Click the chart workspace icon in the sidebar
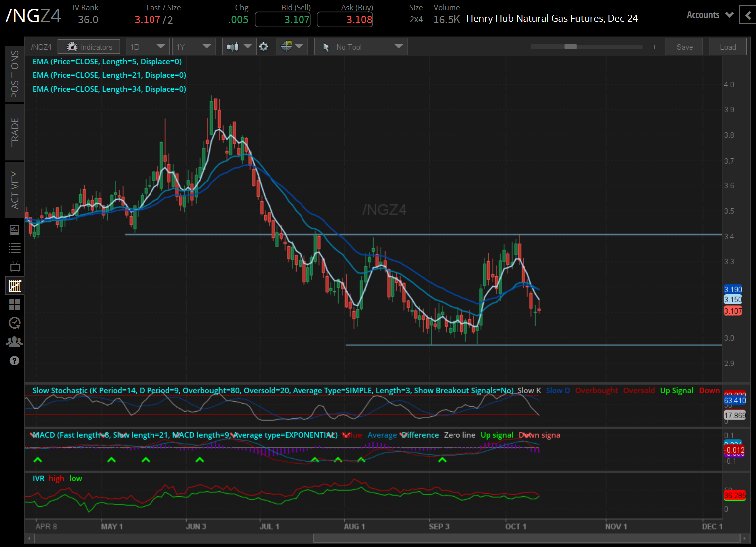 click(x=15, y=286)
